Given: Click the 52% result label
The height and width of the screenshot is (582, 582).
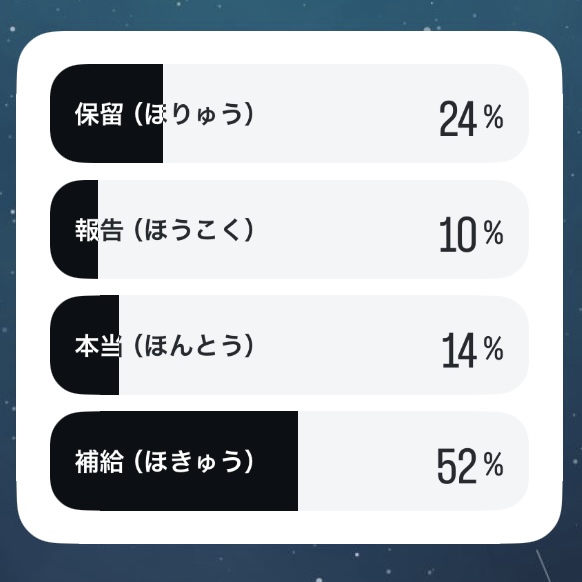Looking at the screenshot, I should pyautogui.click(x=470, y=466).
